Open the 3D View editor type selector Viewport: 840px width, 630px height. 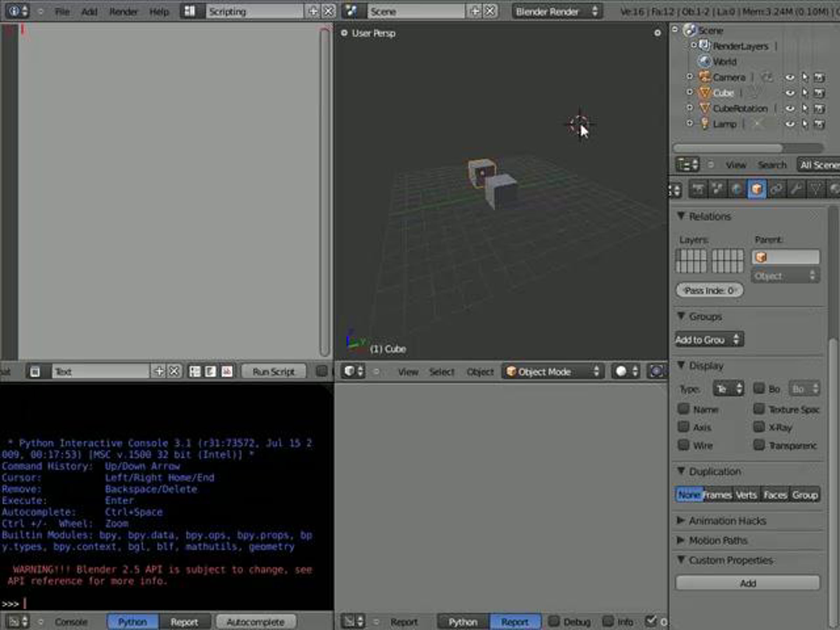354,371
